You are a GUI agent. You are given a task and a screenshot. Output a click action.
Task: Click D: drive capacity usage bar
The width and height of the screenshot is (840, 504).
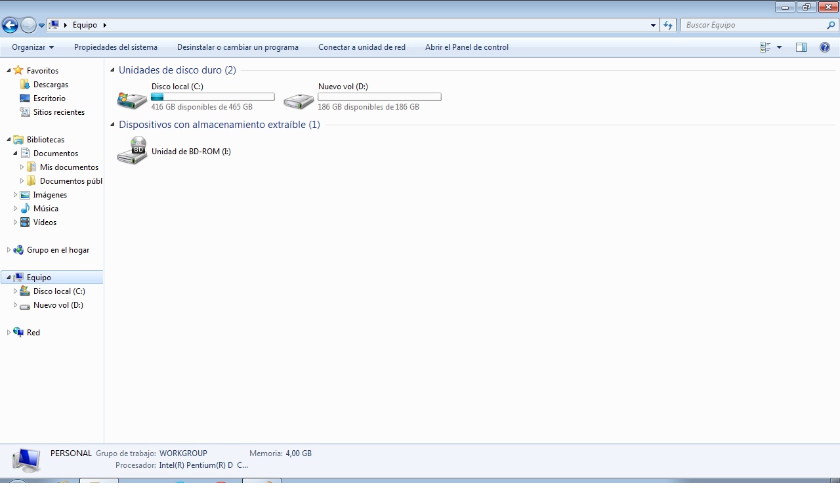click(x=379, y=97)
